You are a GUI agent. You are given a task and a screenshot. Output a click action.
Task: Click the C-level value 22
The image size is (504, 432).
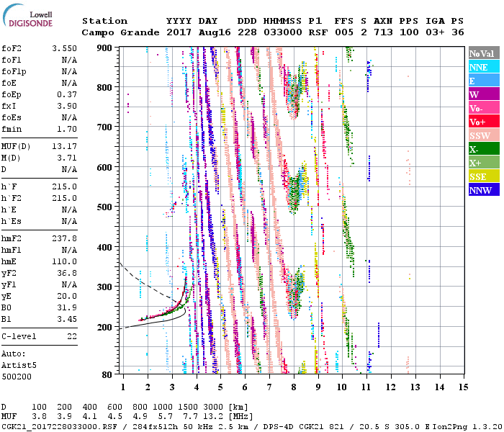(72, 336)
